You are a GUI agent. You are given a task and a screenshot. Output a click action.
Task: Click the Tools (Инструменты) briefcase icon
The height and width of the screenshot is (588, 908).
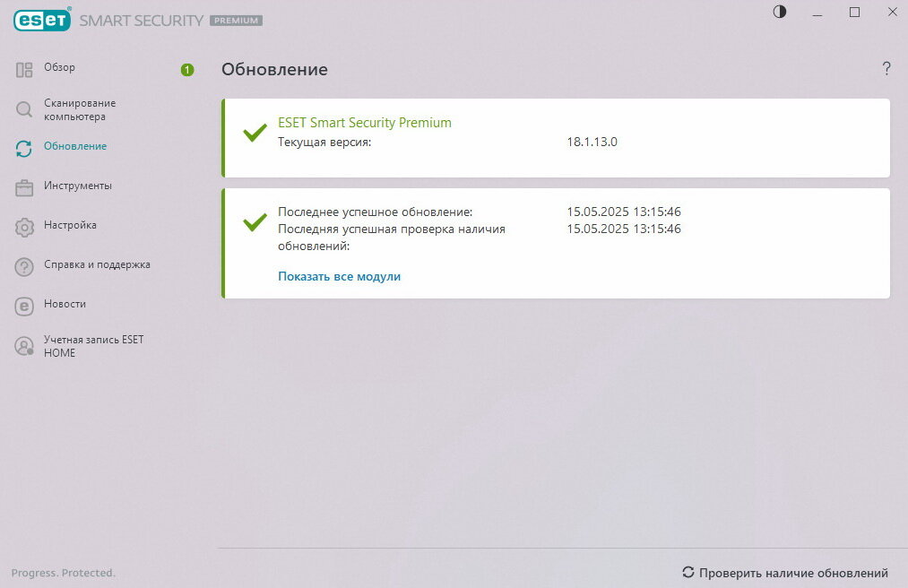[24, 187]
